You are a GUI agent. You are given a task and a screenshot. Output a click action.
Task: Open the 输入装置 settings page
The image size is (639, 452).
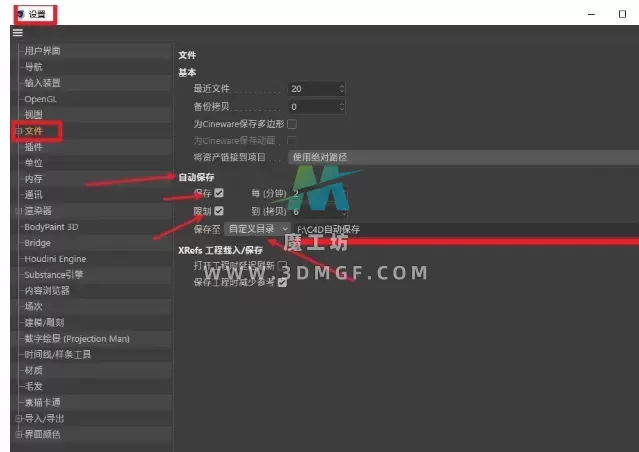[42, 83]
